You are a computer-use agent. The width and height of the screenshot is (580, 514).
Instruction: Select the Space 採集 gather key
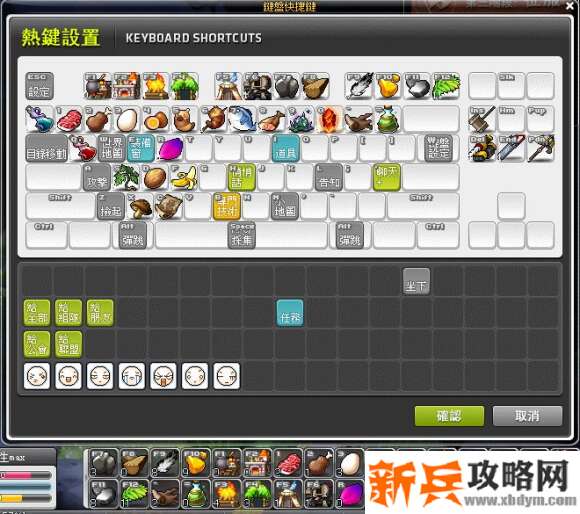242,235
